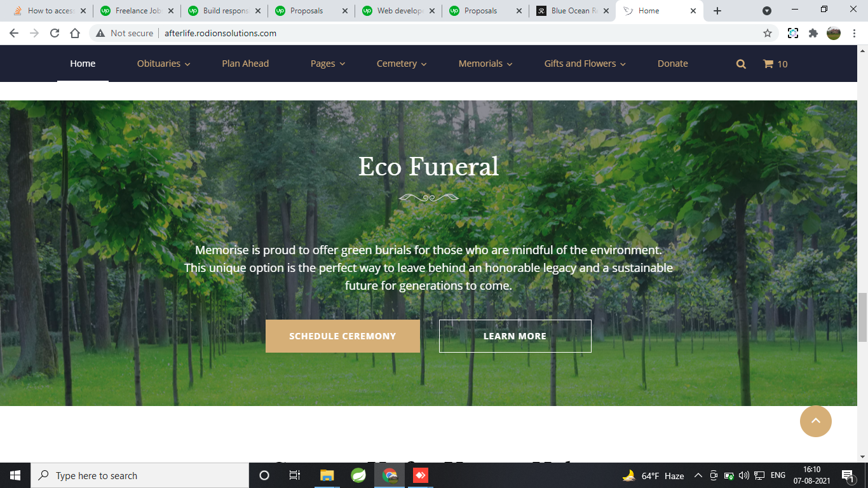The image size is (868, 488).
Task: Click the scroll-to-top arrow button
Action: click(x=816, y=421)
